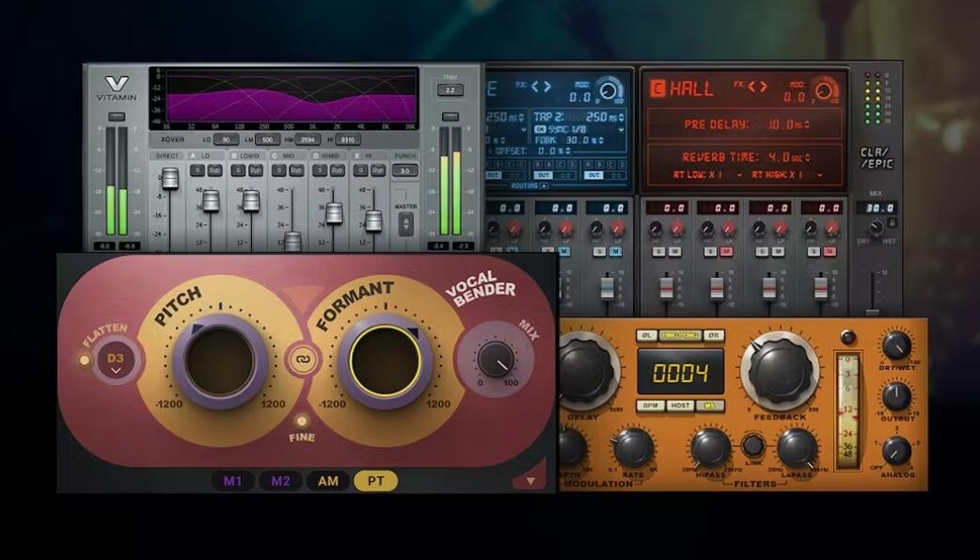Image resolution: width=980 pixels, height=560 pixels.
Task: Click the PING PONG button between ØL and ØR
Action: click(x=680, y=335)
